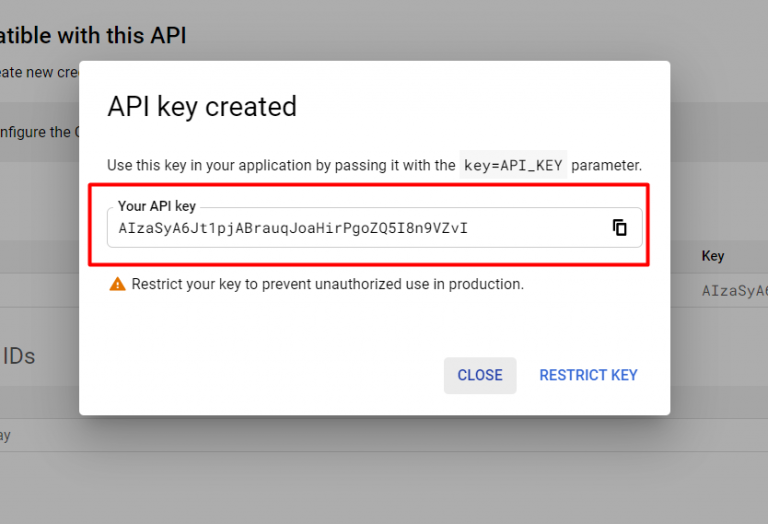Click the orange warning triangle icon
768x524 pixels.
coord(117,284)
